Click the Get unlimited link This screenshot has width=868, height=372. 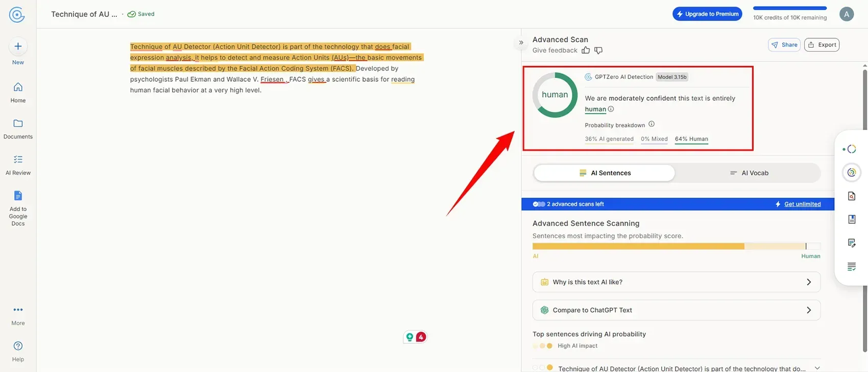click(x=802, y=204)
